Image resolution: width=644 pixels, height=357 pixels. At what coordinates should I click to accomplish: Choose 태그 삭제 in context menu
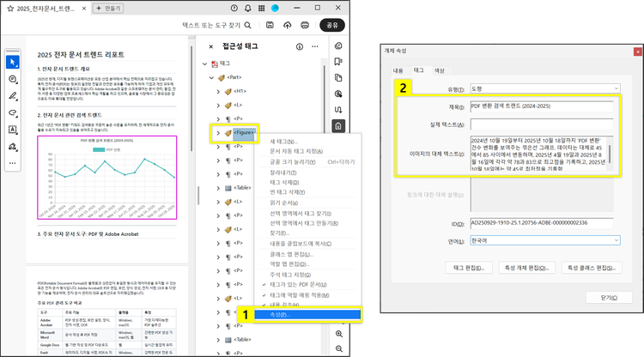[x=284, y=182]
